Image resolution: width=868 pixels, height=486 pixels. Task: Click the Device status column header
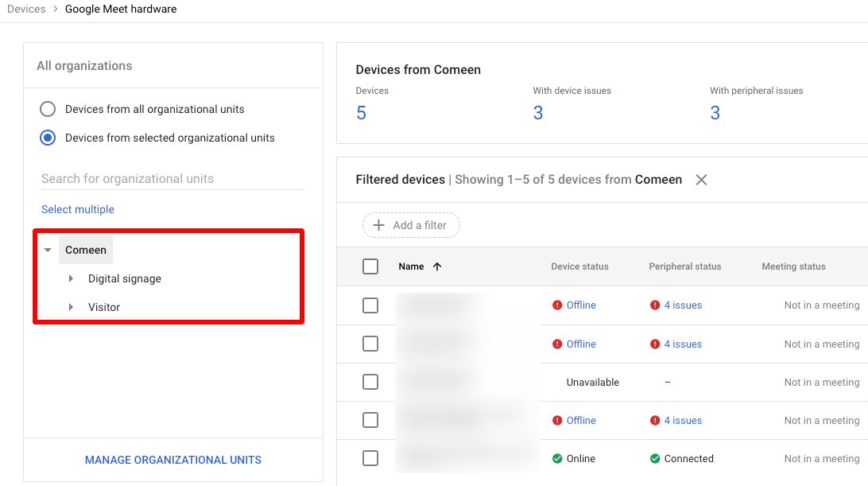[579, 266]
